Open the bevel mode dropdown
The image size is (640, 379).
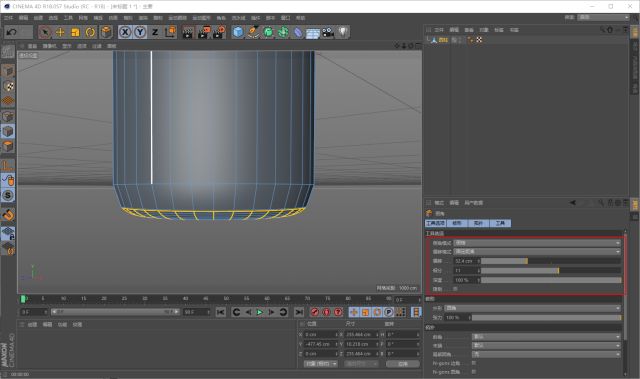(x=537, y=243)
